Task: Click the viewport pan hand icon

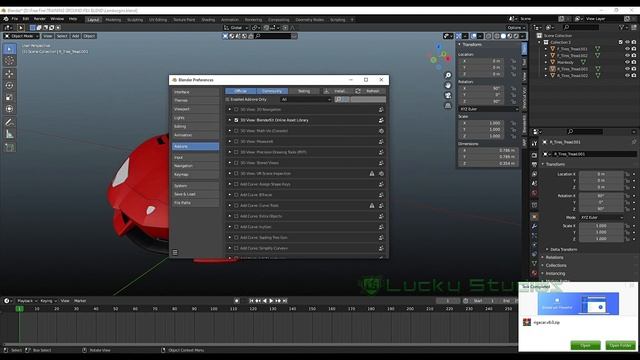Action: 448,85
